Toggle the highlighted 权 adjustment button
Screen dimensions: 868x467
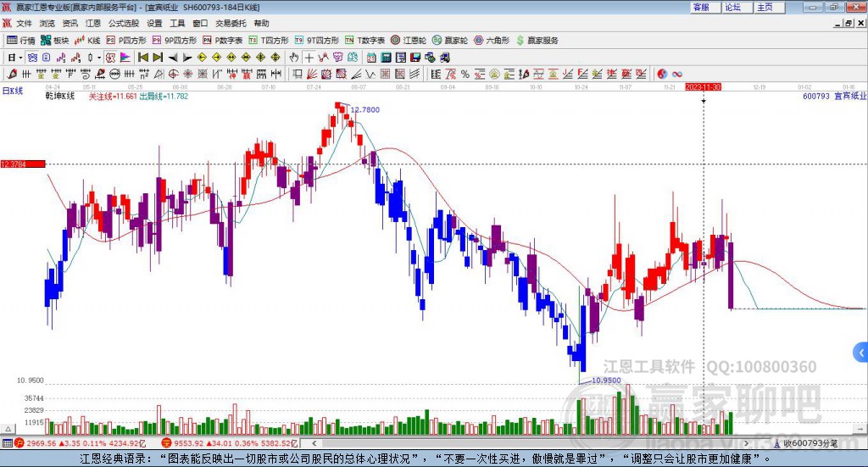click(x=111, y=58)
